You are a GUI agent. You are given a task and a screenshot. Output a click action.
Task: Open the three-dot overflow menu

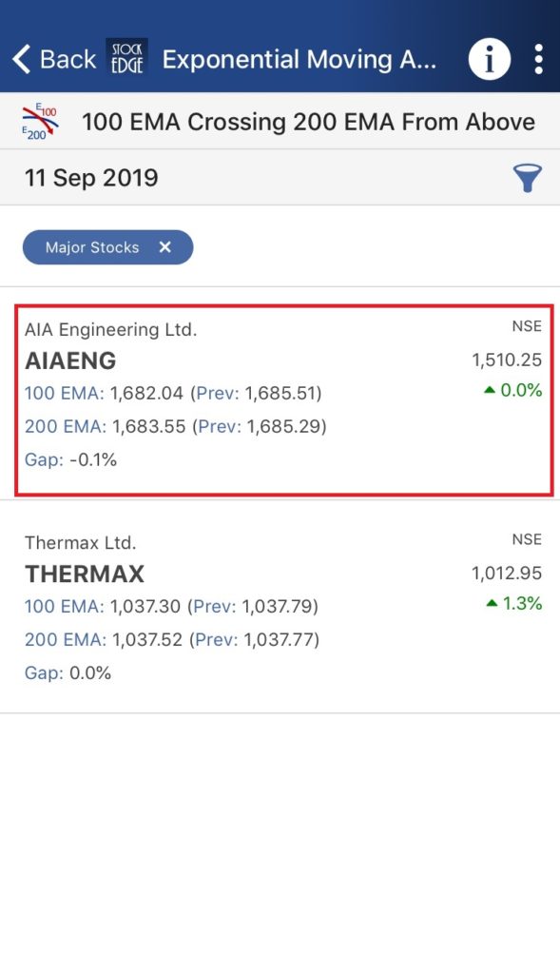click(538, 59)
